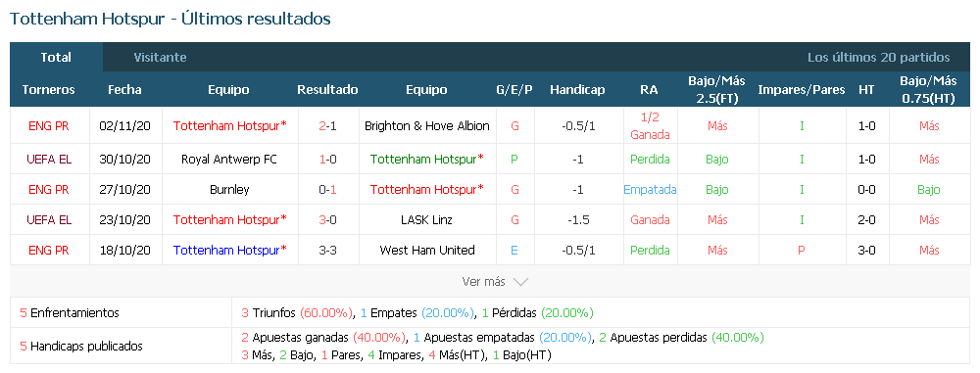Click Ver más text to show more
Screen dimensions: 980x373
tap(483, 282)
